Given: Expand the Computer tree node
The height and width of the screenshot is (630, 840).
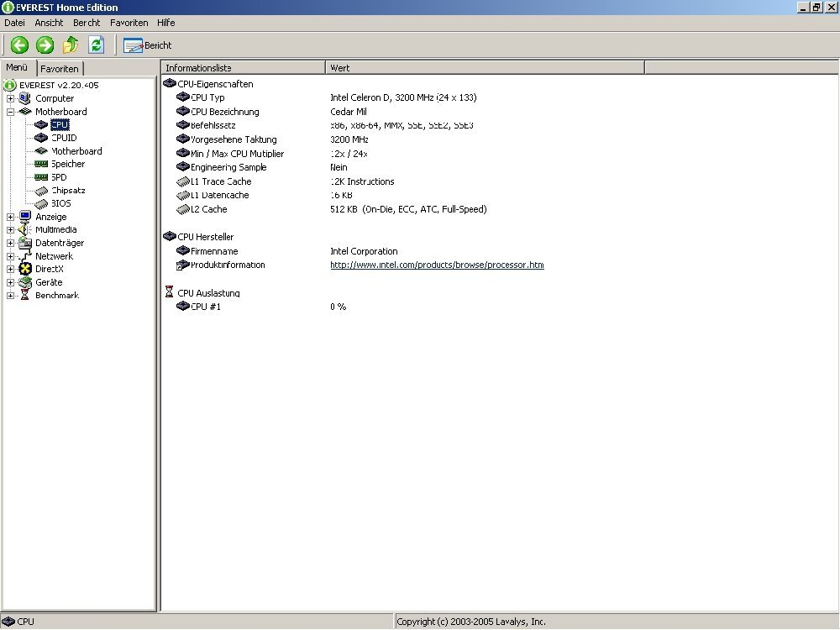Looking at the screenshot, I should click(x=10, y=98).
